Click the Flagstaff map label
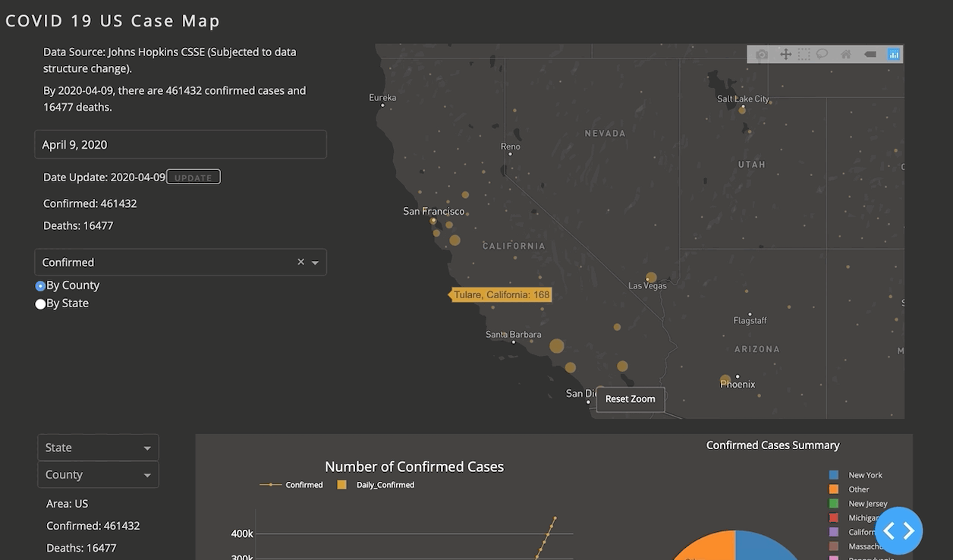The width and height of the screenshot is (953, 560). click(750, 320)
